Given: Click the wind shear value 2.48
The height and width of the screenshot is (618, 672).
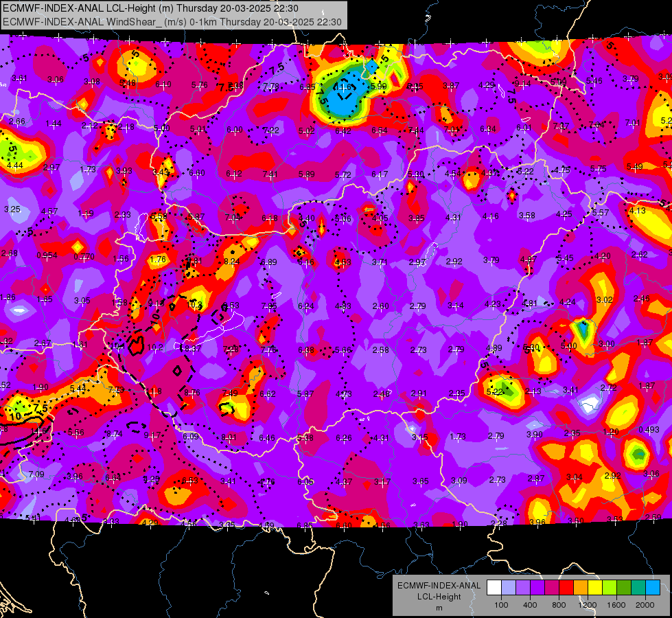Looking at the screenshot, I should click(382, 393).
